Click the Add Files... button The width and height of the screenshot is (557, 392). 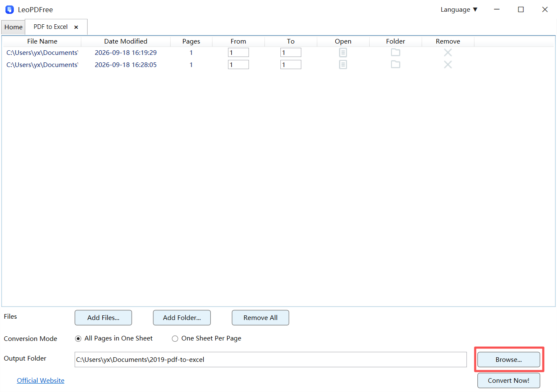(103, 317)
